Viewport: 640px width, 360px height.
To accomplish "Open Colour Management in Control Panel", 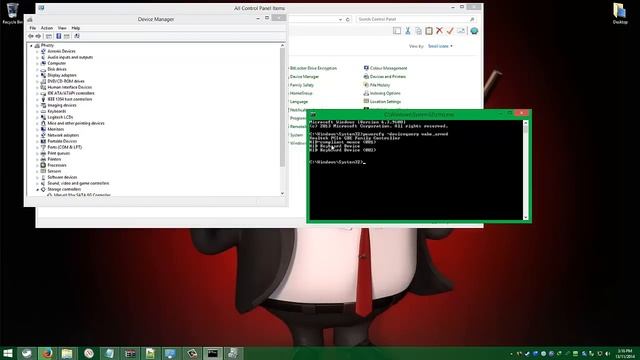I will coord(385,68).
